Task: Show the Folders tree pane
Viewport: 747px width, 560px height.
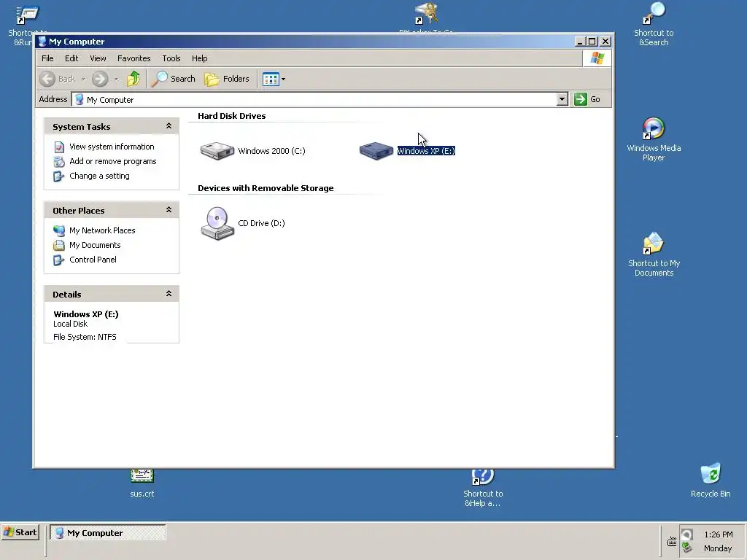Action: 227,79
